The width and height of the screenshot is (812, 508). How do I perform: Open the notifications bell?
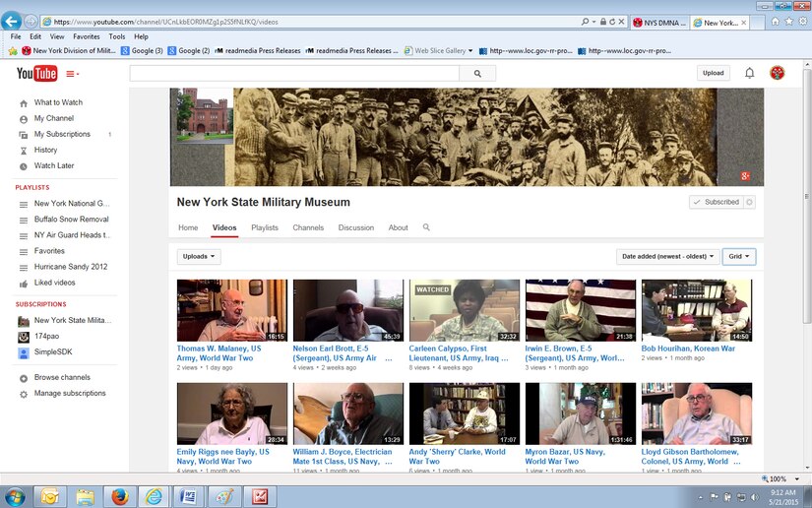click(x=749, y=73)
